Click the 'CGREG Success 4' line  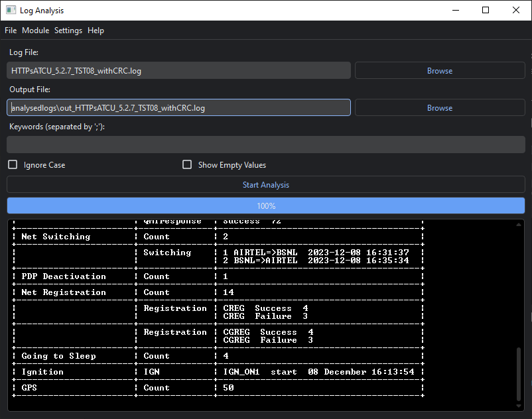(x=268, y=332)
